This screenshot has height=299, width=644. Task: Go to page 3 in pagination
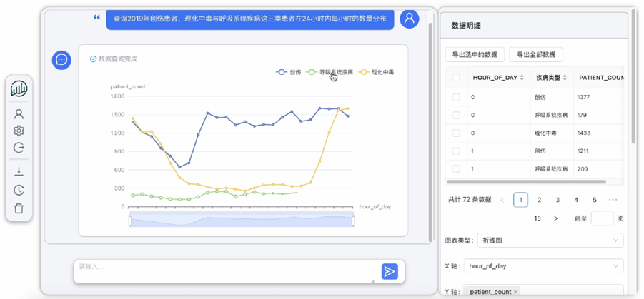(x=558, y=200)
